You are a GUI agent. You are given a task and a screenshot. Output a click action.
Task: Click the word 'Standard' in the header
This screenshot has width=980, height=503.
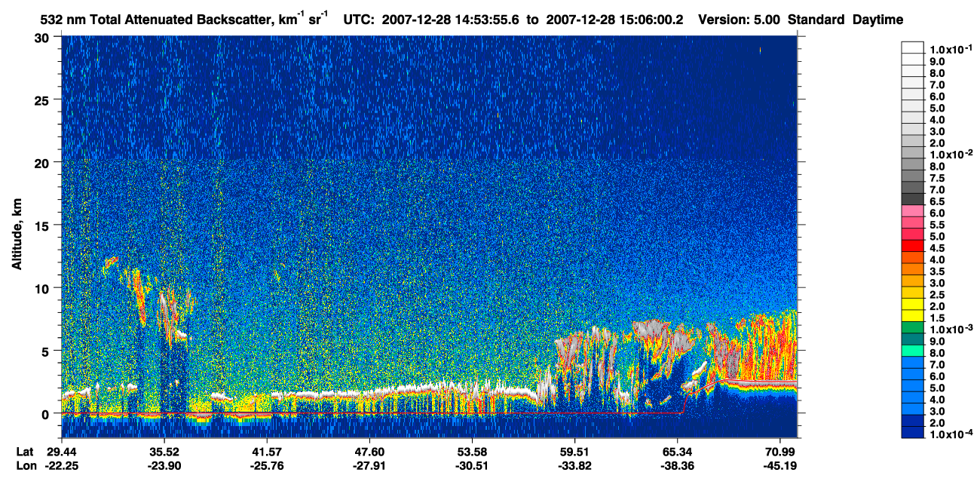[x=816, y=20]
